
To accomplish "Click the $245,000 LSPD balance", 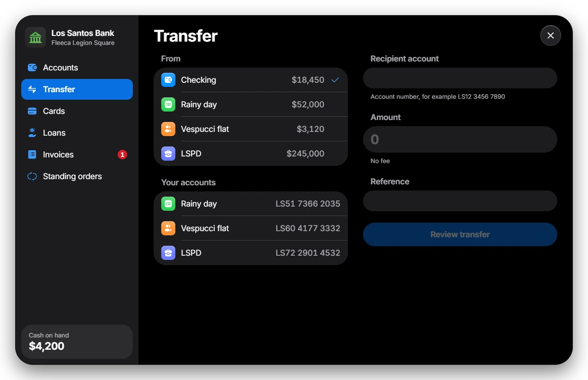I will [305, 154].
